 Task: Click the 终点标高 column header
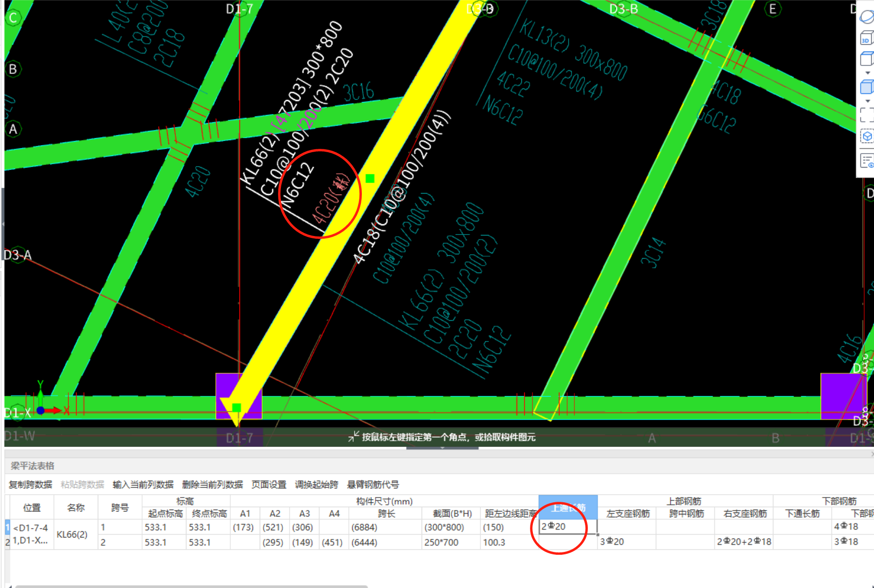(209, 514)
